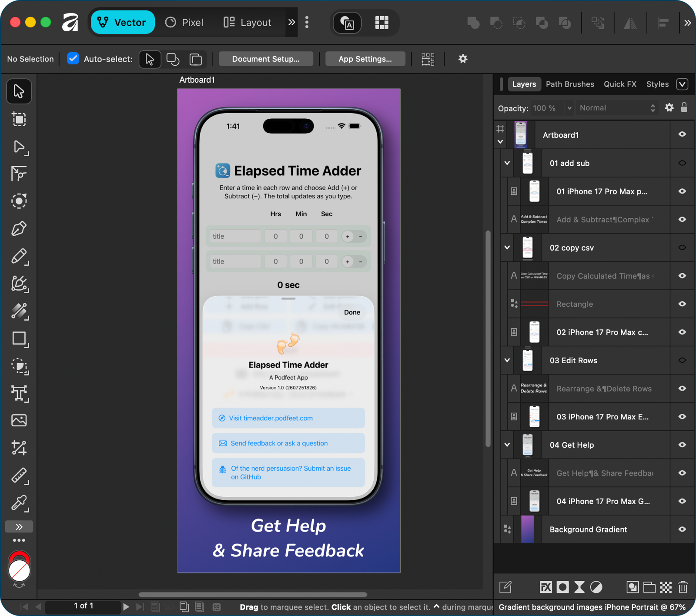Click the Visit timeadder.podfeet.com link
696x616 pixels.
click(288, 418)
